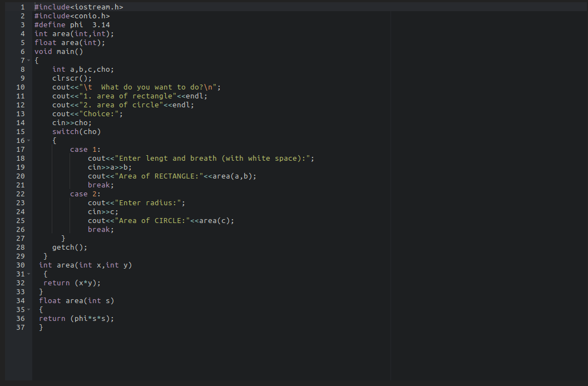The height and width of the screenshot is (386, 588).
Task: Collapse the fold arrow at line 35
Action: pyautogui.click(x=28, y=310)
